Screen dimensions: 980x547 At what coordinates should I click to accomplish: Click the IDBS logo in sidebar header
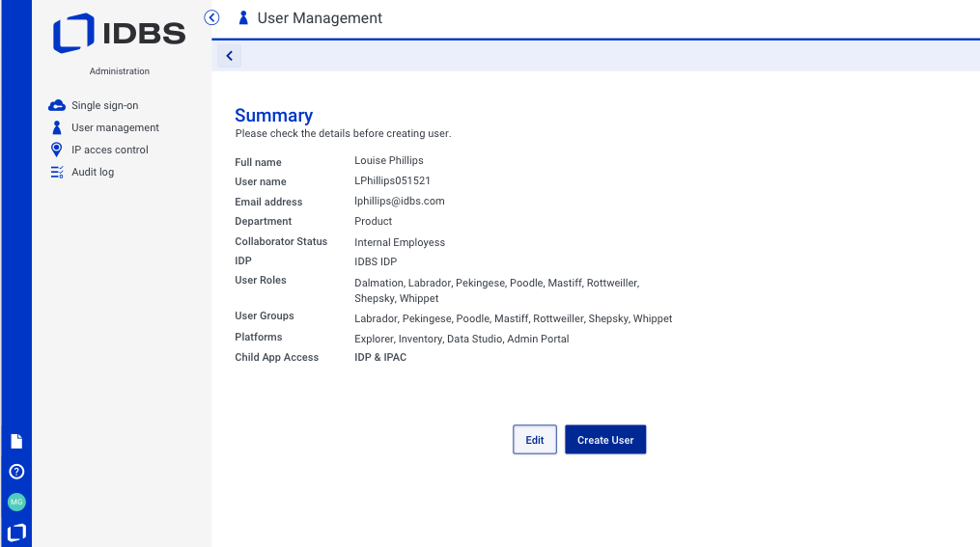[120, 34]
